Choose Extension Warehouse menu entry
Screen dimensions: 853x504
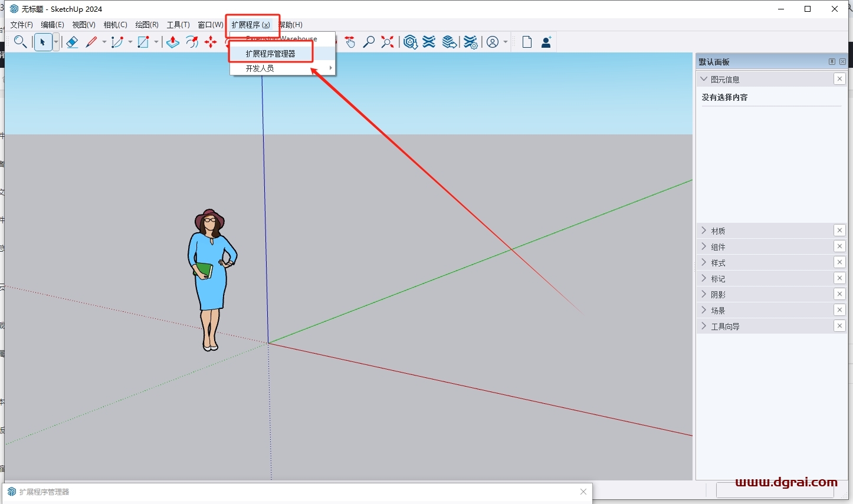pos(283,39)
